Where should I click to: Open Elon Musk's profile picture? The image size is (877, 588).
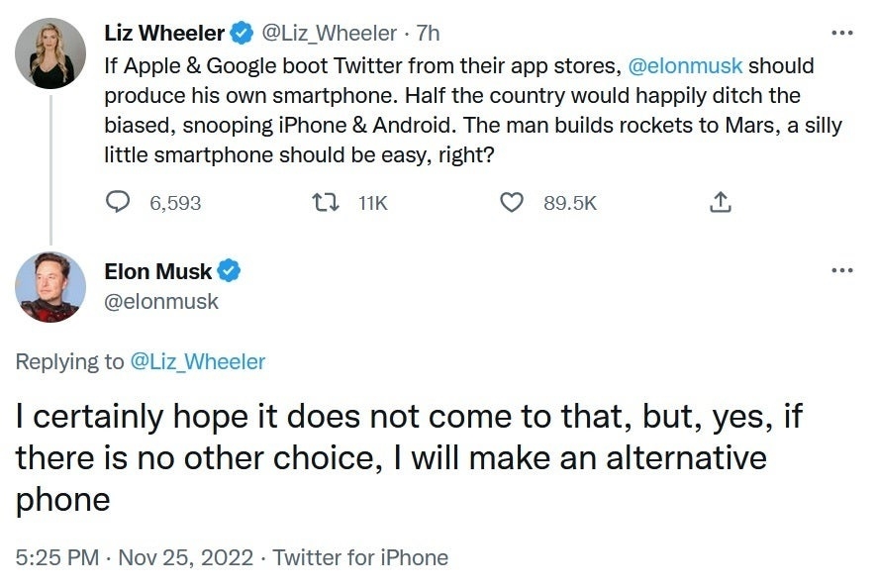50,287
